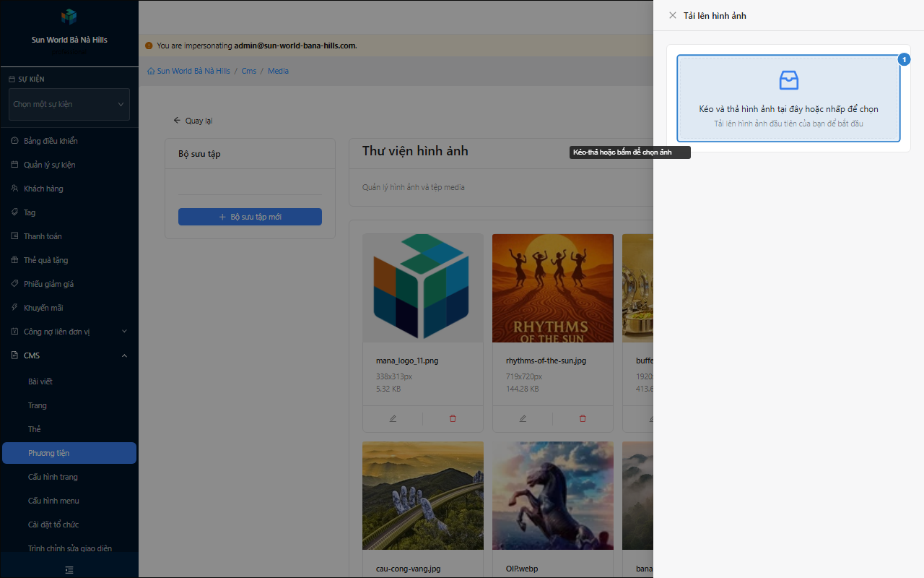Click the inbox icon in the upload area
The width and height of the screenshot is (924, 578).
pyautogui.click(x=789, y=80)
